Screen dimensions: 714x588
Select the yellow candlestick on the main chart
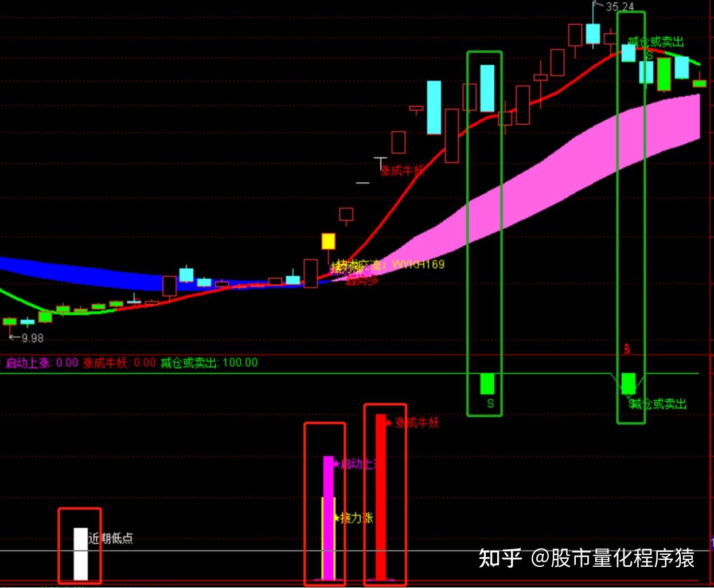[328, 241]
